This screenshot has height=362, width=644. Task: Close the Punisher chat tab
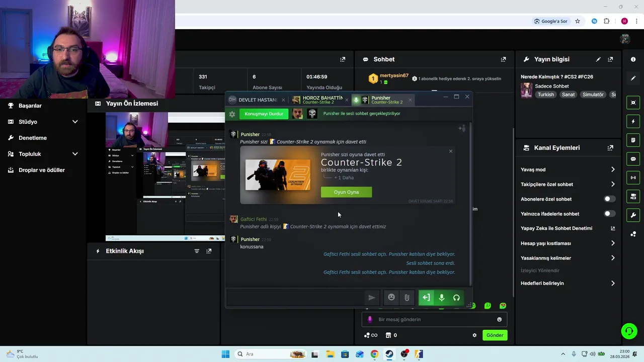[410, 100]
